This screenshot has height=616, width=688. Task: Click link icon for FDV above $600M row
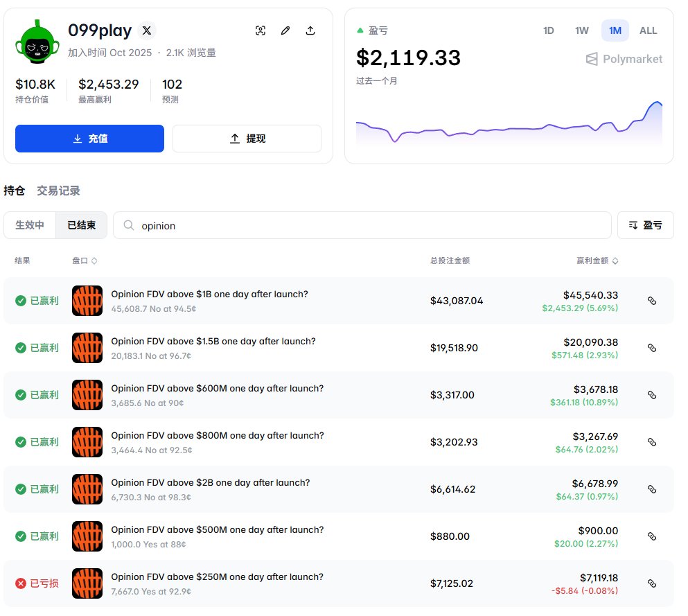tap(651, 395)
